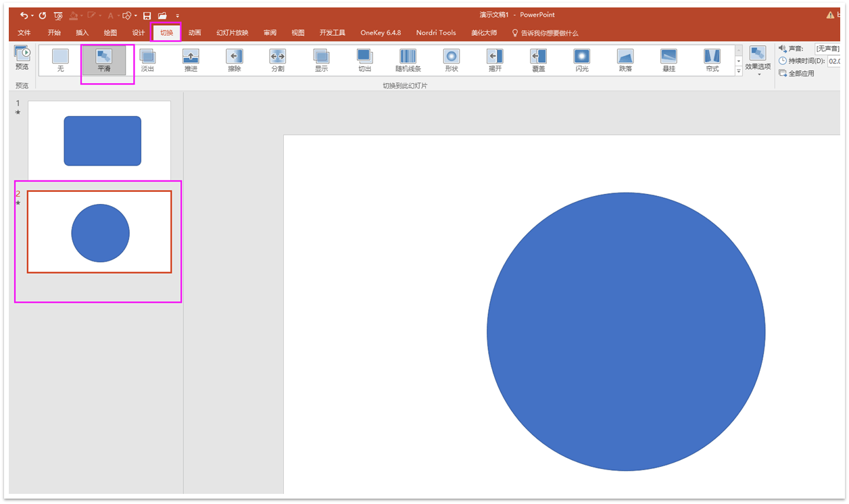Apply the 形状 (Shape) transition
Image resolution: width=849 pixels, height=504 pixels.
coord(451,60)
